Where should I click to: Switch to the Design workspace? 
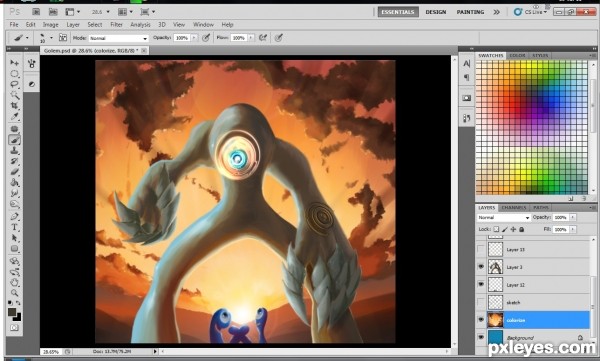tap(436, 12)
